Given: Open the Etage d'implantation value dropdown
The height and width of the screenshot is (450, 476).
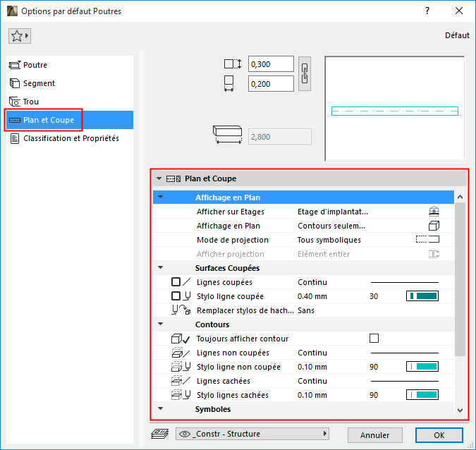Looking at the screenshot, I should click(332, 212).
